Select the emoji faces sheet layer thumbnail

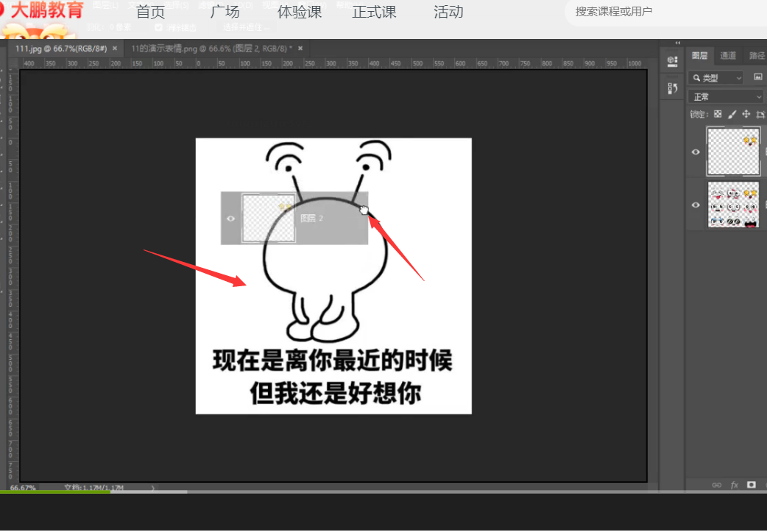coord(733,205)
